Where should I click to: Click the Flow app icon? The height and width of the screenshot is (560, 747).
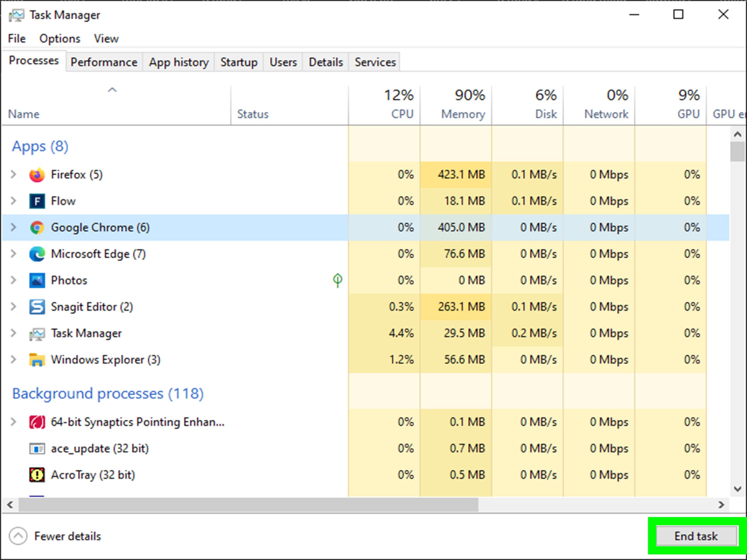pyautogui.click(x=37, y=201)
